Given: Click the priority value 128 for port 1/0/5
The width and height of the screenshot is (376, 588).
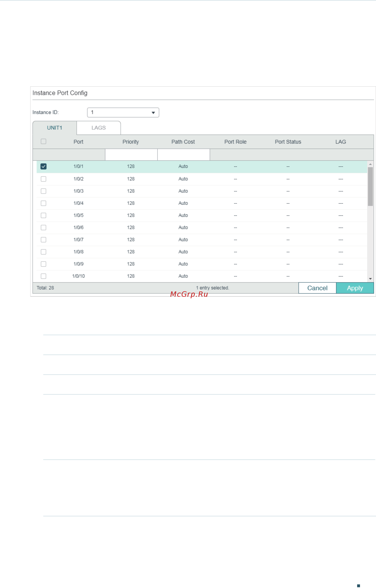Looking at the screenshot, I should [131, 215].
